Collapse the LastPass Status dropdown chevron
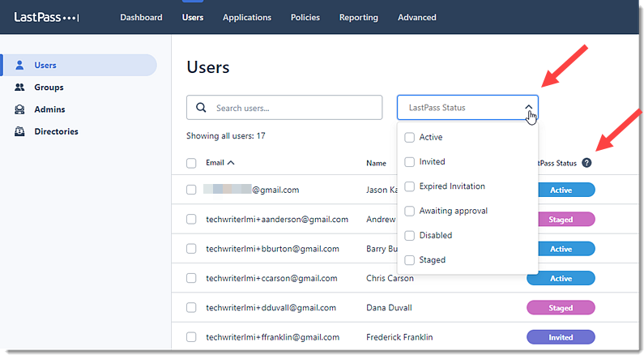The width and height of the screenshot is (644, 355). (x=529, y=107)
